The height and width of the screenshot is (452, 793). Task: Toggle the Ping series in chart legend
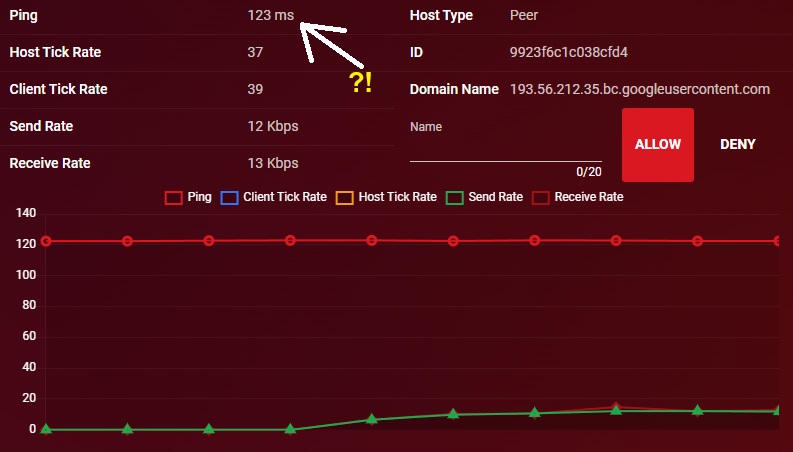pos(189,197)
